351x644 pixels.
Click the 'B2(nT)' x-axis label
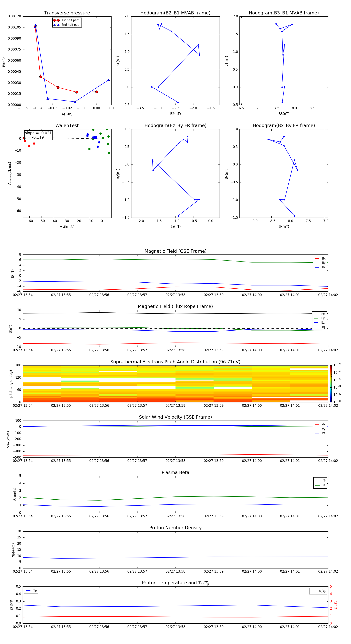coord(175,114)
